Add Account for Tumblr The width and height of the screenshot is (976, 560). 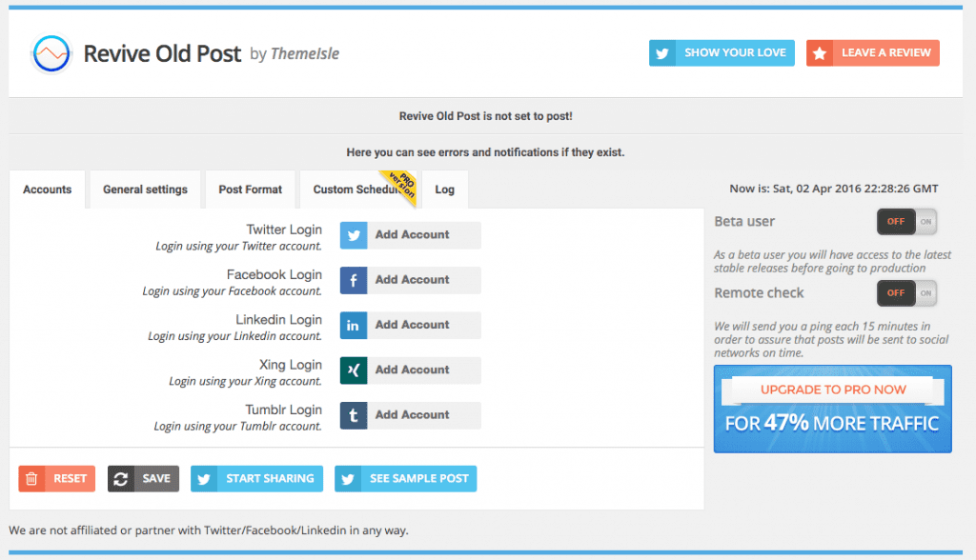coord(410,415)
